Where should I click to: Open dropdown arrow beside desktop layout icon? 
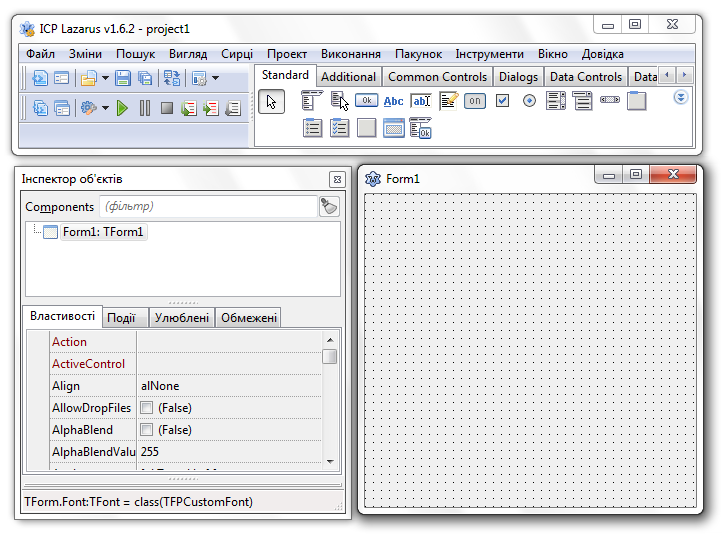215,78
